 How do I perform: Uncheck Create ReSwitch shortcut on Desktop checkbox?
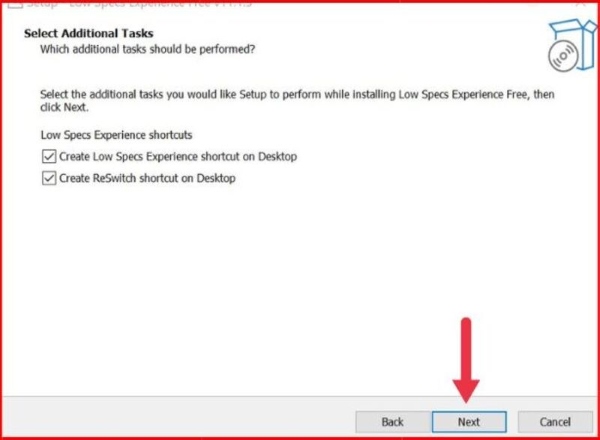[49, 178]
